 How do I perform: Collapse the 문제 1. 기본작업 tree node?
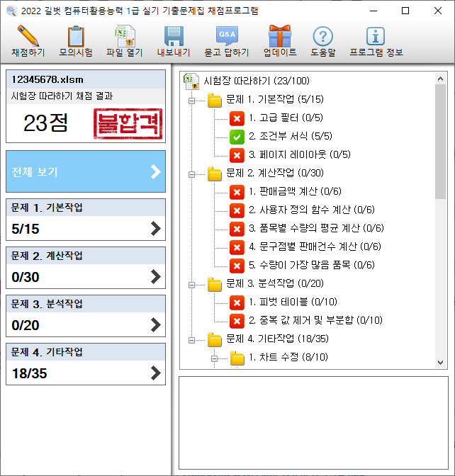click(191, 101)
